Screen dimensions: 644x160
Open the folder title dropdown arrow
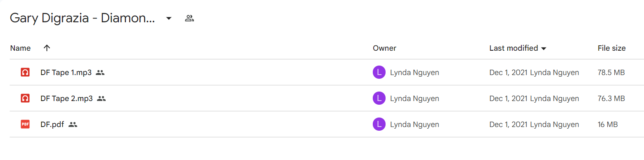(x=168, y=18)
